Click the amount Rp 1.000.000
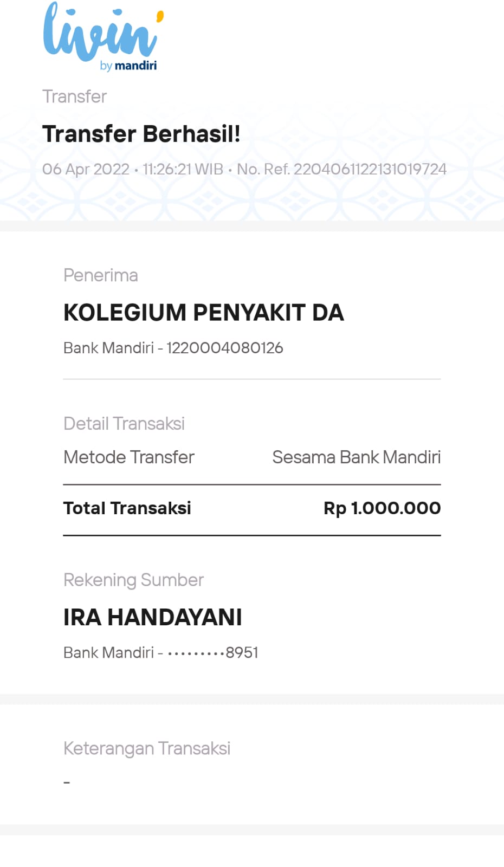Screen dimensions: 504x867 (x=382, y=508)
